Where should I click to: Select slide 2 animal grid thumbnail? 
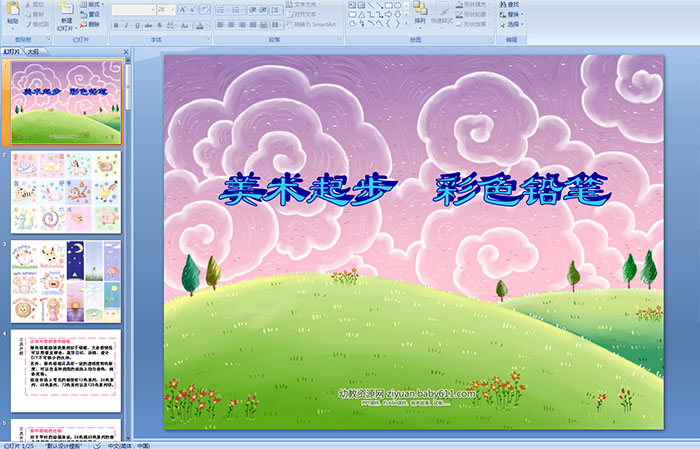coord(66,192)
